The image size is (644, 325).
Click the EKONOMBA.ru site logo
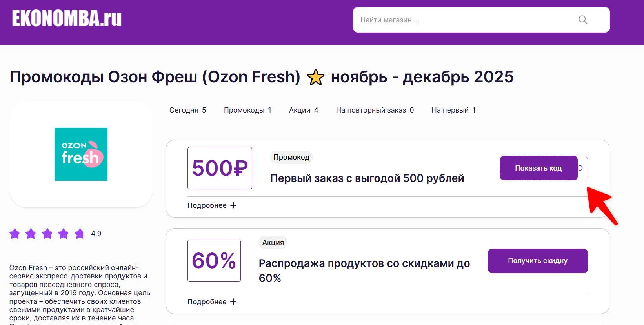(67, 18)
